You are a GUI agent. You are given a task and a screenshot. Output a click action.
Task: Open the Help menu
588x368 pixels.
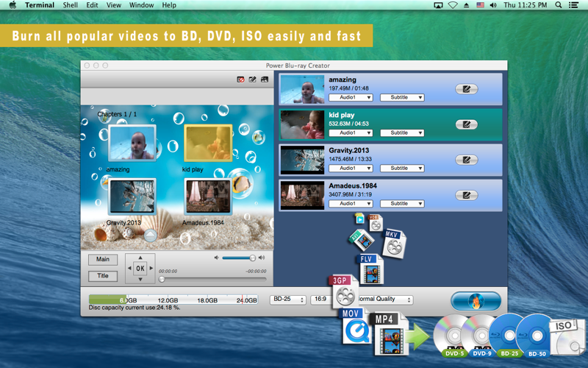point(169,5)
